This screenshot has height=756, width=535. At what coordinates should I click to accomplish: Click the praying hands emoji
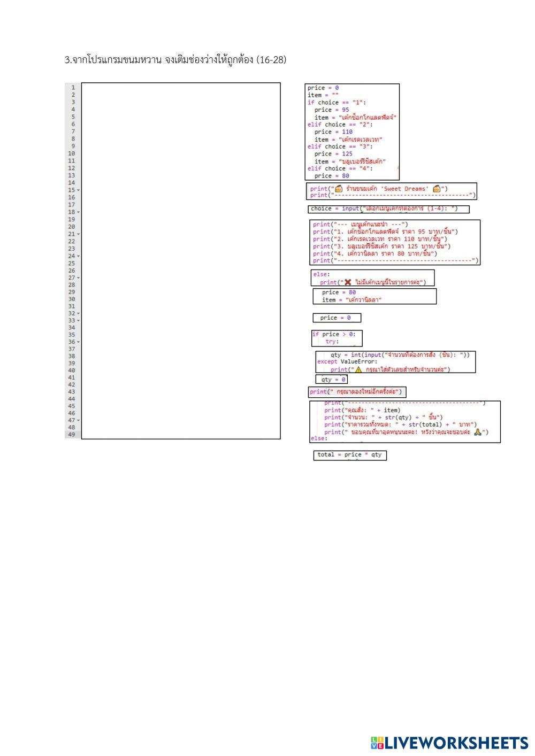coord(478,432)
